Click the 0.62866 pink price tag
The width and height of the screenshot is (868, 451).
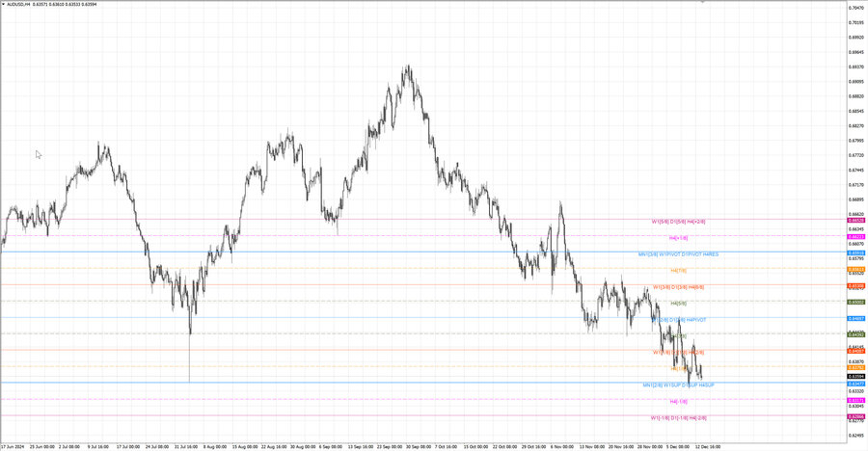(x=856, y=416)
